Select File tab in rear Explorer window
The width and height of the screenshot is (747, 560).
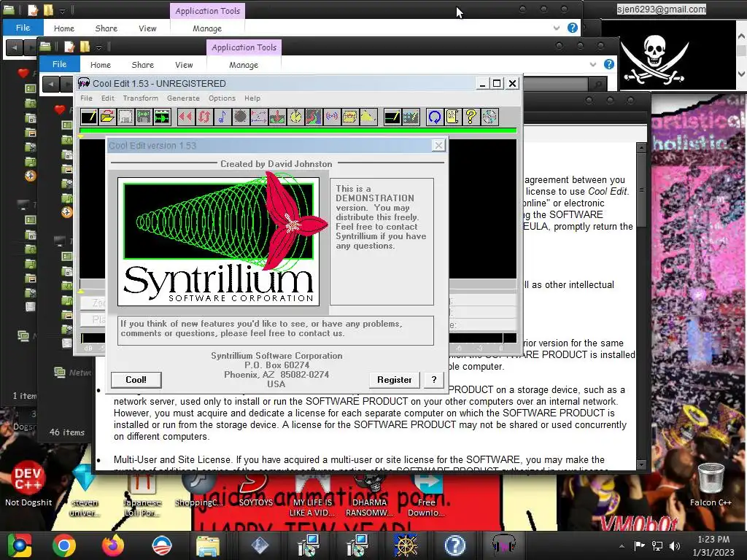(x=23, y=28)
